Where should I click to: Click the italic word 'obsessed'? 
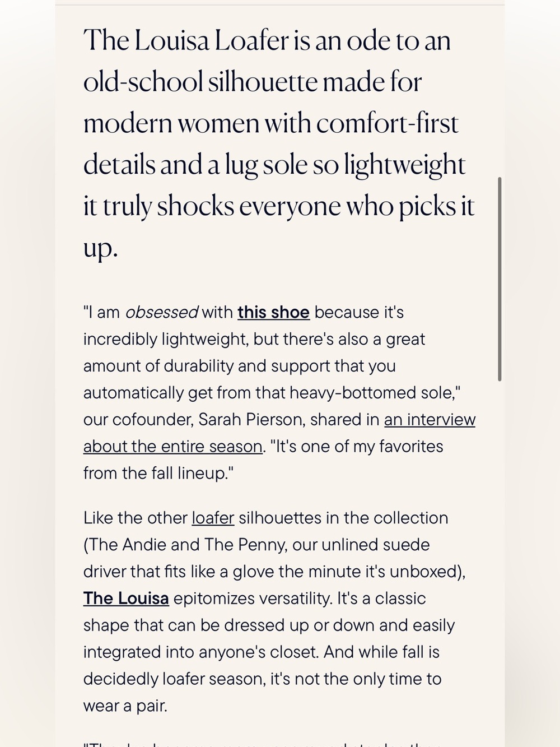(161, 312)
